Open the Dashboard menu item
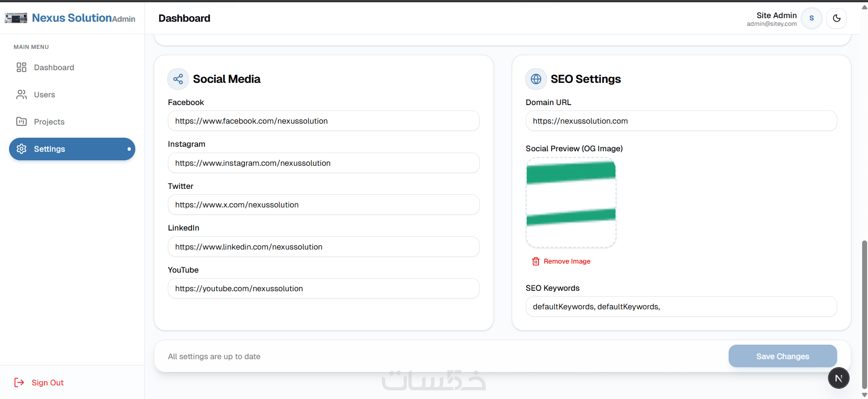The width and height of the screenshot is (868, 399). [x=54, y=67]
